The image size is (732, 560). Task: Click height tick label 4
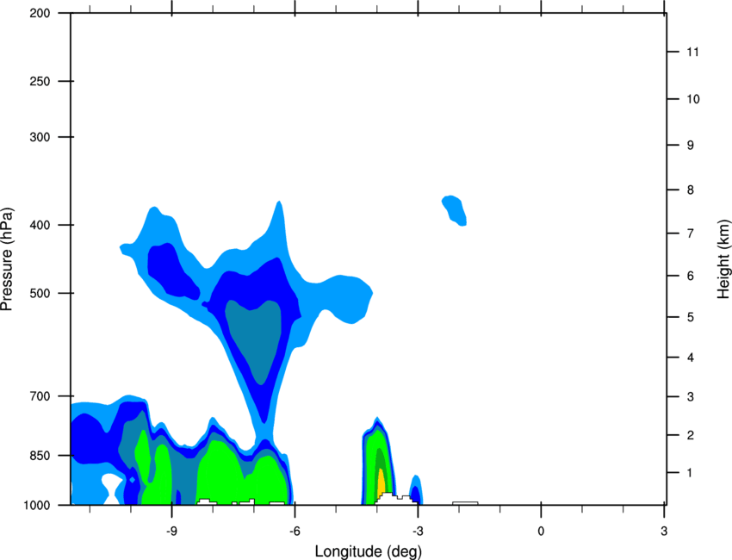tap(691, 358)
